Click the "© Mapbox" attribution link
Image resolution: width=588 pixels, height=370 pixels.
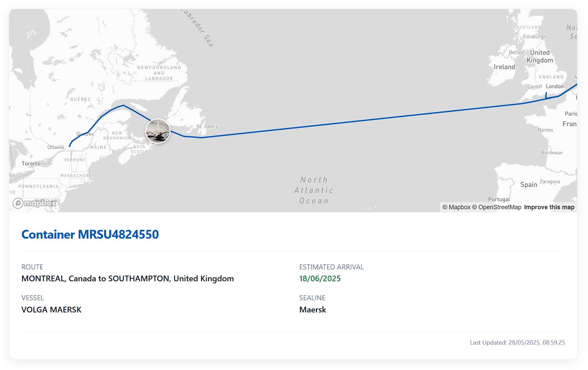[x=457, y=207]
